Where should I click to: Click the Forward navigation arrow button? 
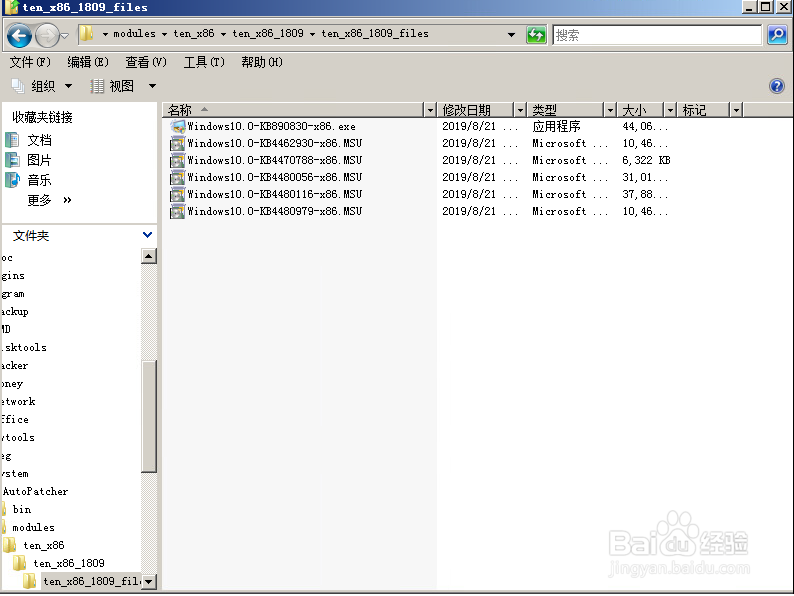48,35
